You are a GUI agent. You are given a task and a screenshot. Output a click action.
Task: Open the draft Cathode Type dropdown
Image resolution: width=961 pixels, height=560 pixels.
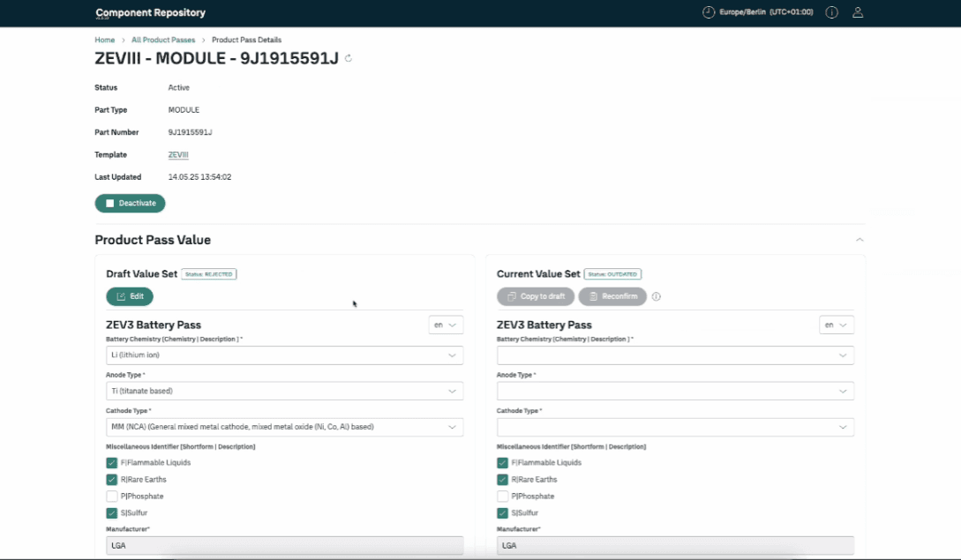[284, 427]
